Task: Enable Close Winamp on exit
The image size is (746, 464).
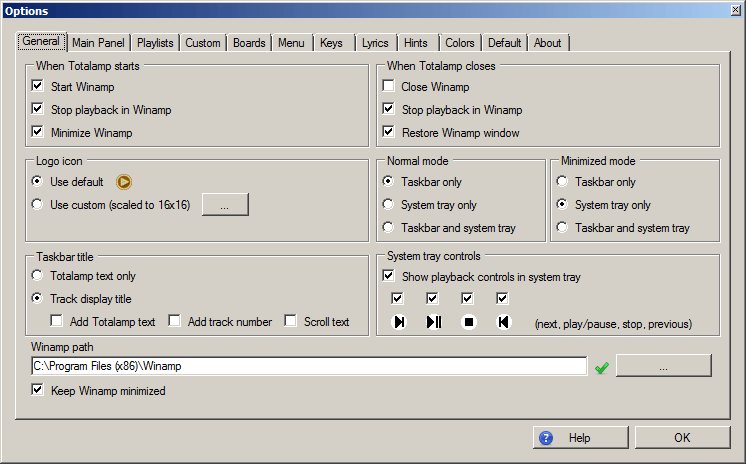Action: pos(388,86)
